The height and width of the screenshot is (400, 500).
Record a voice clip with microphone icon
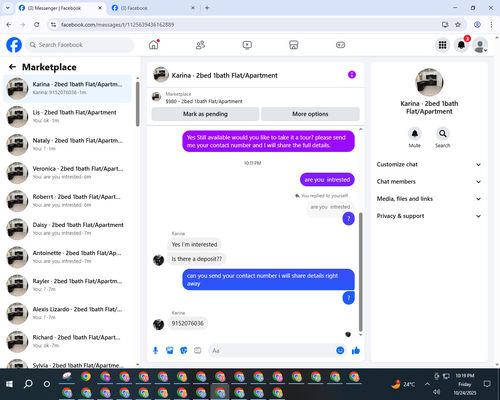point(155,350)
